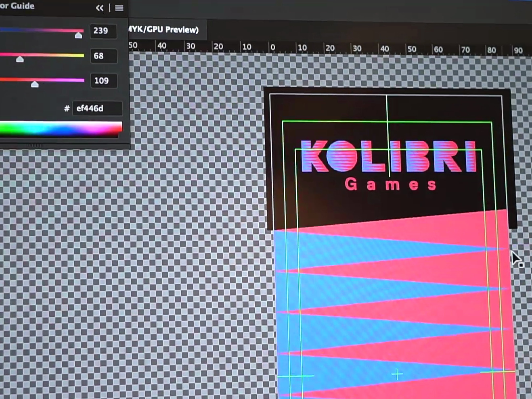Click the hex color field ef446d
The image size is (532, 399).
click(97, 108)
